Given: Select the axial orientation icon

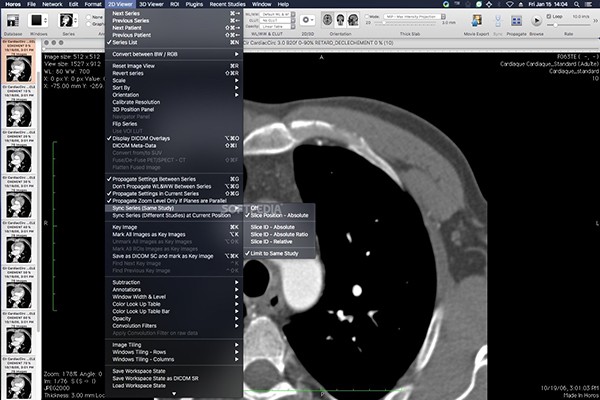Looking at the screenshot, I should tap(327, 19).
